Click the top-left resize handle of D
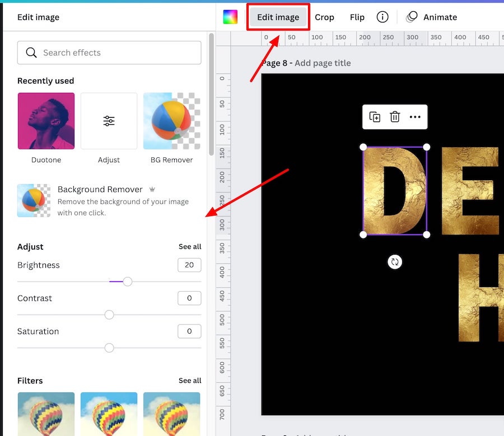The width and height of the screenshot is (504, 436). [363, 147]
